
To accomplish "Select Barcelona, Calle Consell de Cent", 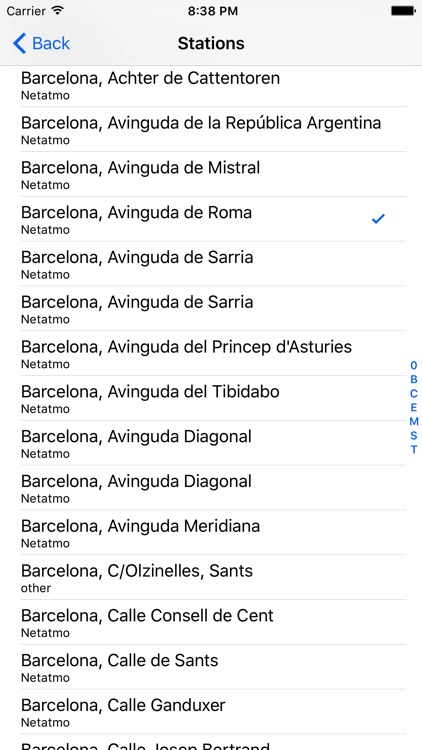I will pos(213,622).
